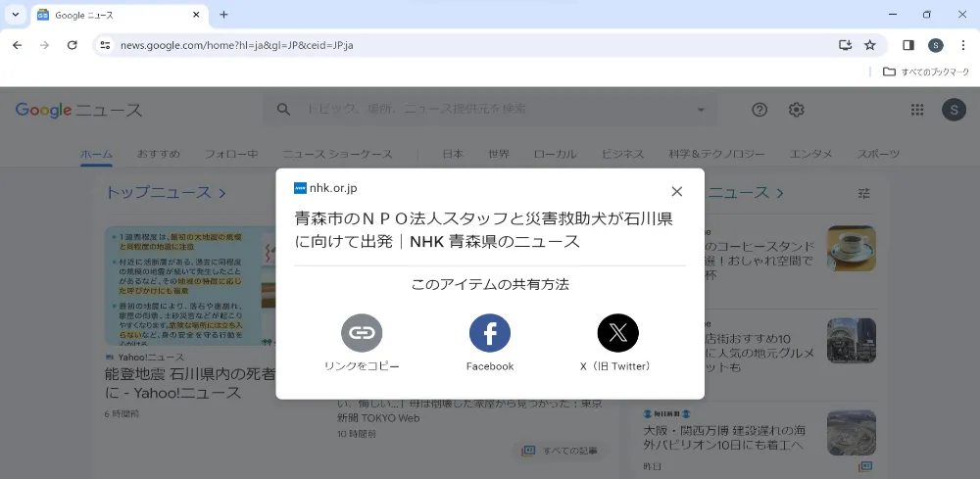Open the 大阪・関西万博 aerial thumbnail
This screenshot has height=479, width=980.
[x=852, y=433]
